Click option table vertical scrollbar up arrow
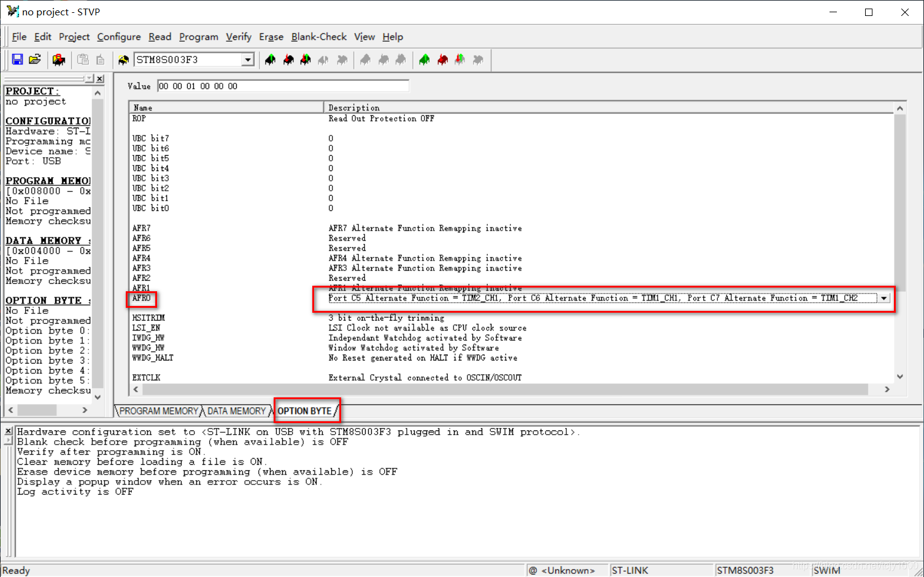The image size is (924, 577). click(900, 108)
